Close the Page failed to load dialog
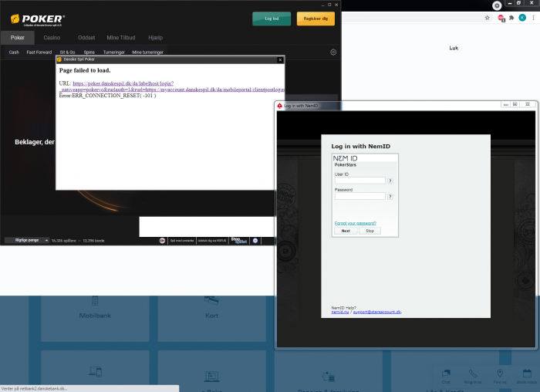This screenshot has height=392, width=540. [x=280, y=59]
